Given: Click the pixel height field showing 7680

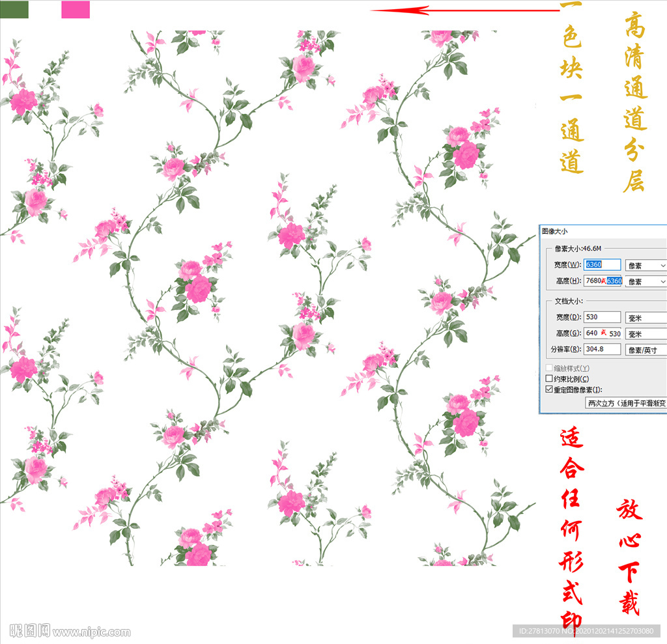Looking at the screenshot, I should [x=602, y=281].
